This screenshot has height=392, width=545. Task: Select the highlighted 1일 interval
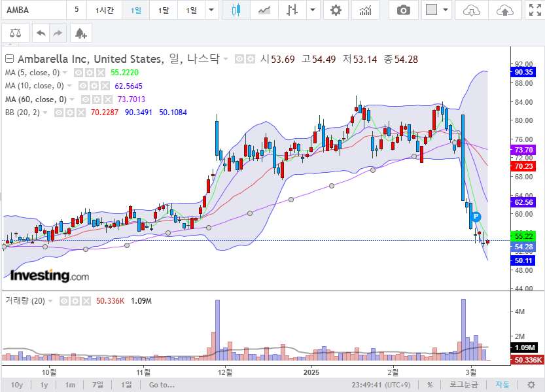[136, 10]
